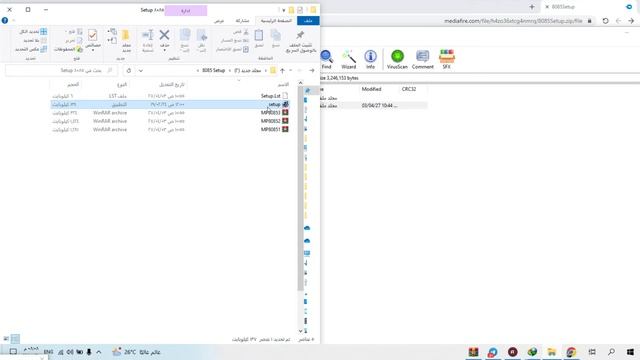Click the red X Delete icon

(x=164, y=35)
